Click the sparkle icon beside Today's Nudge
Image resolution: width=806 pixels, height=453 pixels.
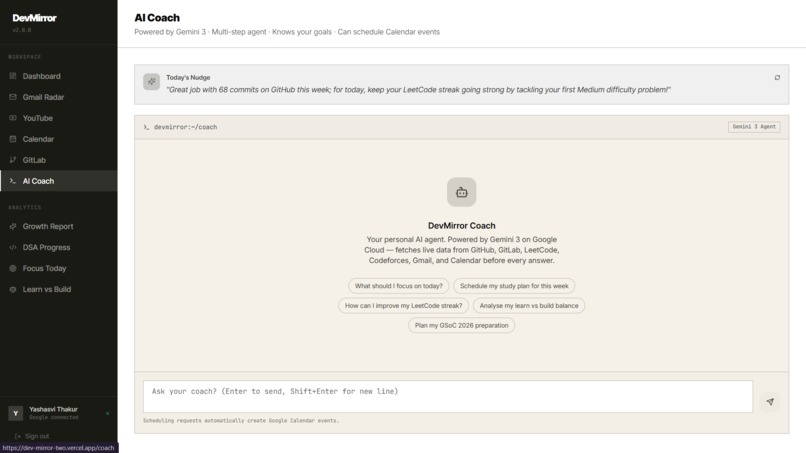pyautogui.click(x=152, y=82)
